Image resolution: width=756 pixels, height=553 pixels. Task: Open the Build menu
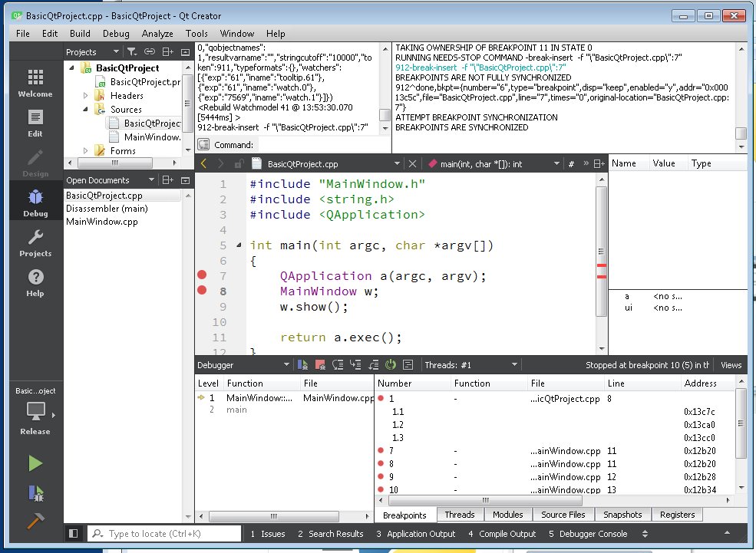(80, 33)
